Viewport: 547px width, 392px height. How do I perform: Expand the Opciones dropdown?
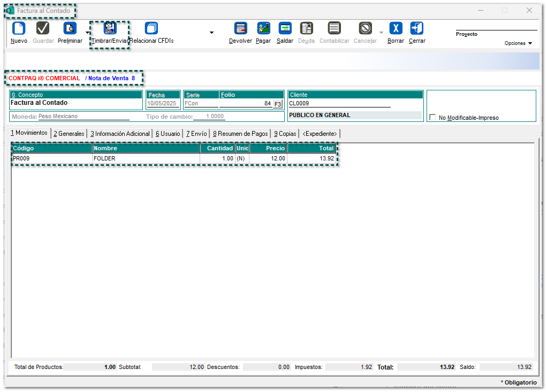tap(518, 43)
